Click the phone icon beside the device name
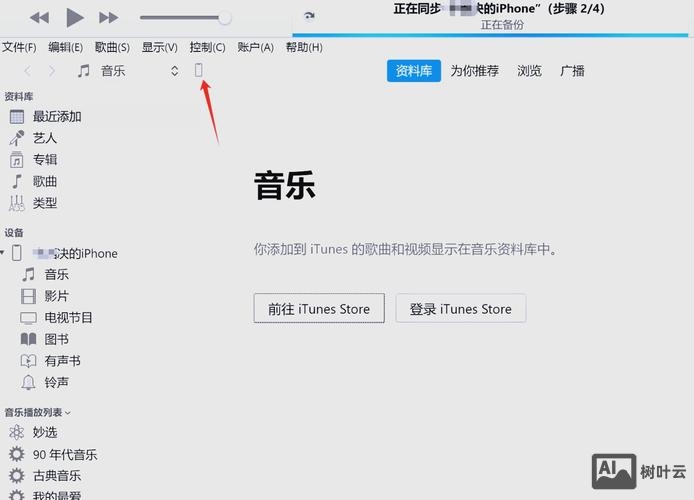 click(x=17, y=253)
